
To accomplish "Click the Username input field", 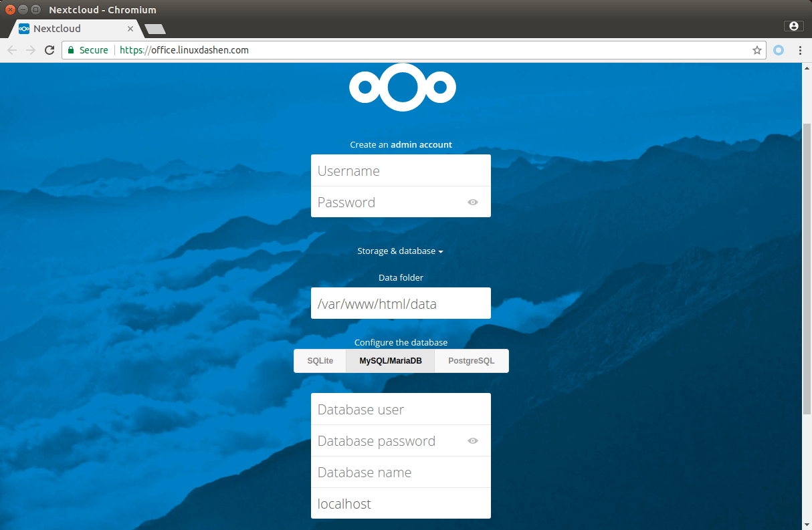I will [x=401, y=170].
